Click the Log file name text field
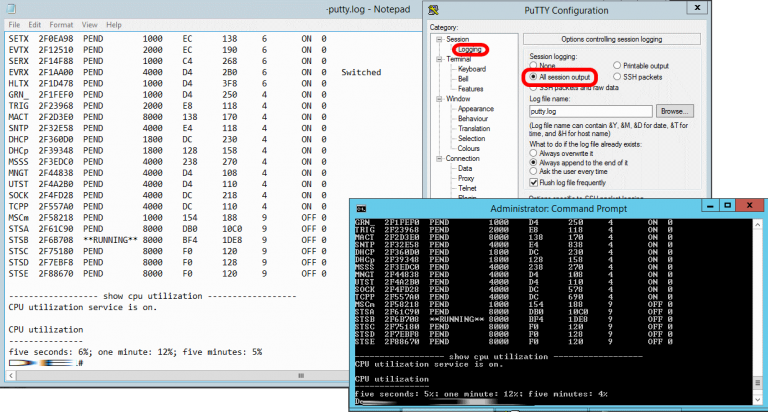768x412 pixels. [589, 110]
